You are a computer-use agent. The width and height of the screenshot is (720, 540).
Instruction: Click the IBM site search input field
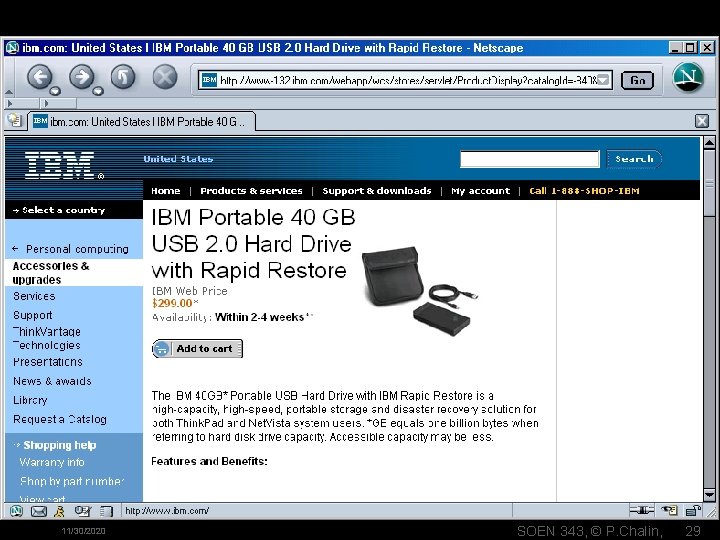530,159
